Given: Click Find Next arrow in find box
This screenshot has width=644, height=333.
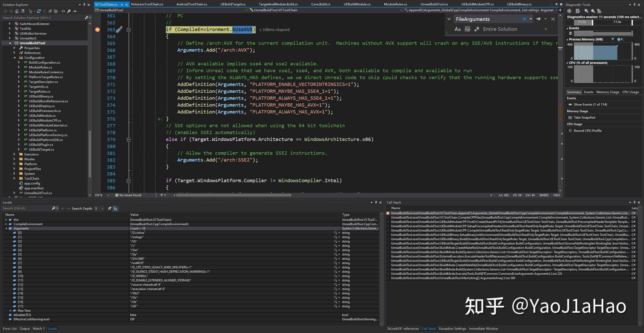Looking at the screenshot, I should coord(538,19).
